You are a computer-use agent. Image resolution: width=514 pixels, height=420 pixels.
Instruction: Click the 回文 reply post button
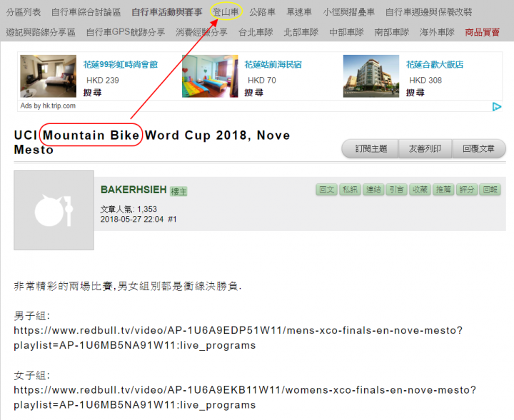coord(326,190)
